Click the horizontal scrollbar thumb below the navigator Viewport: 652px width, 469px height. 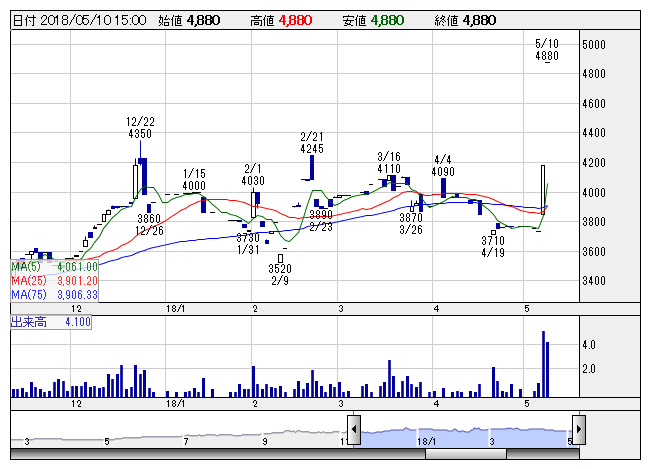pyautogui.click(x=466, y=454)
